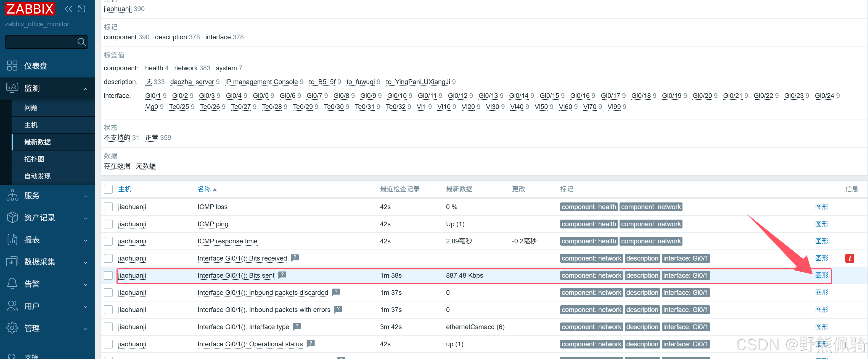Viewport: 868px width, 359px height.
Task: Check the Bits sent row checkbox
Action: click(x=108, y=275)
